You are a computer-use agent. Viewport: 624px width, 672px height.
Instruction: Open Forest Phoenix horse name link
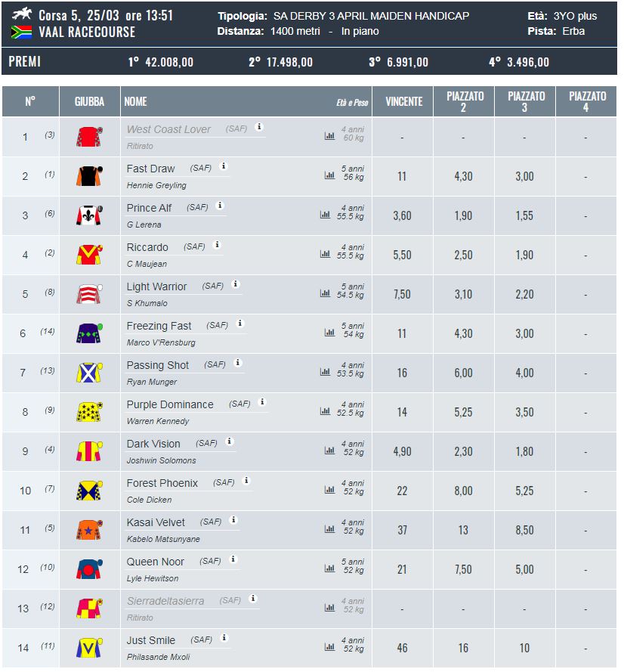pos(162,484)
